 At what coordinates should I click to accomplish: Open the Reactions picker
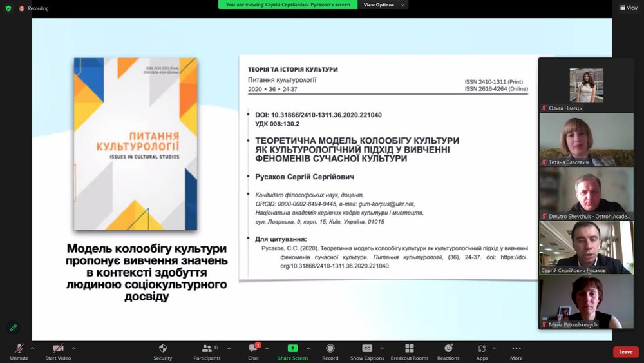tap(448, 349)
